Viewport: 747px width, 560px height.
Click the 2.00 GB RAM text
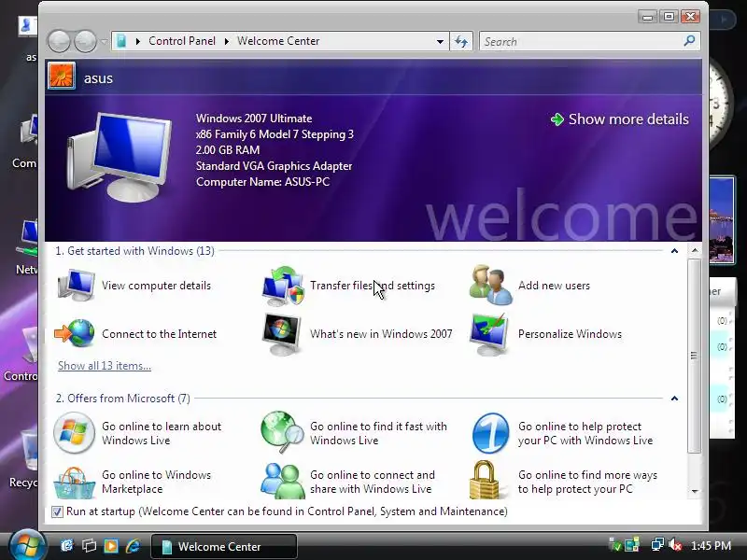[x=228, y=150]
